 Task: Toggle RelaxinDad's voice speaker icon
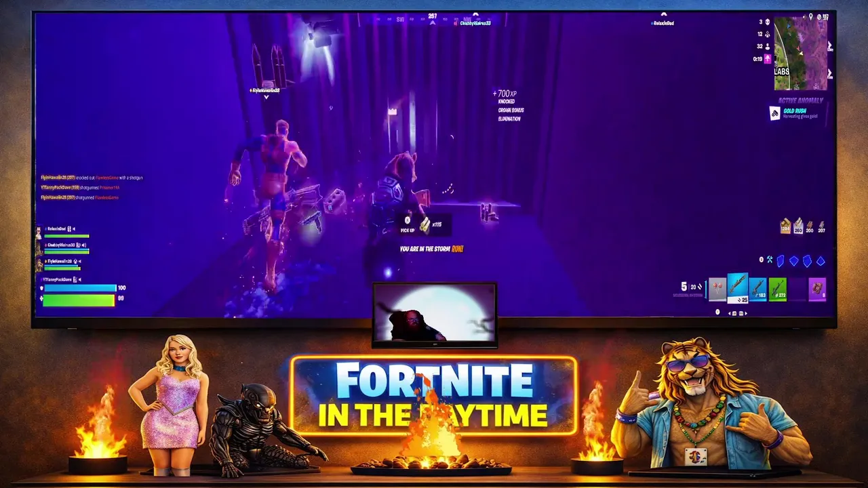74,229
